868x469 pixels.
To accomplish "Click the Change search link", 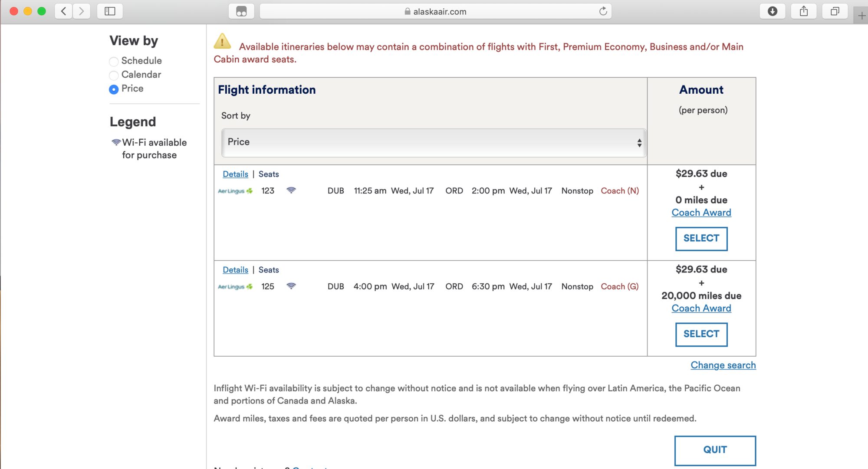I will [723, 365].
